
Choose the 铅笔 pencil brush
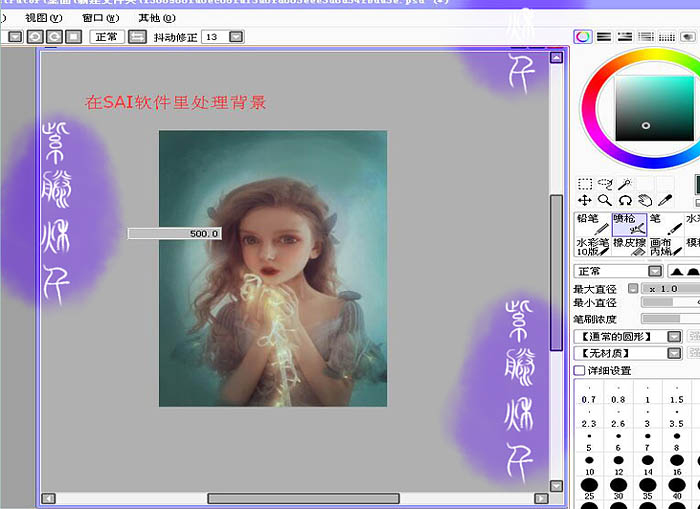tap(592, 224)
